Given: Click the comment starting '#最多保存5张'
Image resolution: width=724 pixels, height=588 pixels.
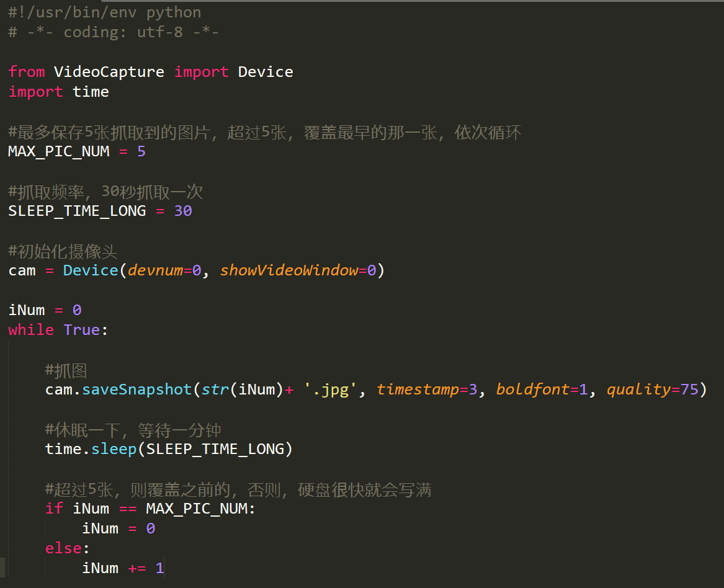Looking at the screenshot, I should tap(264, 133).
